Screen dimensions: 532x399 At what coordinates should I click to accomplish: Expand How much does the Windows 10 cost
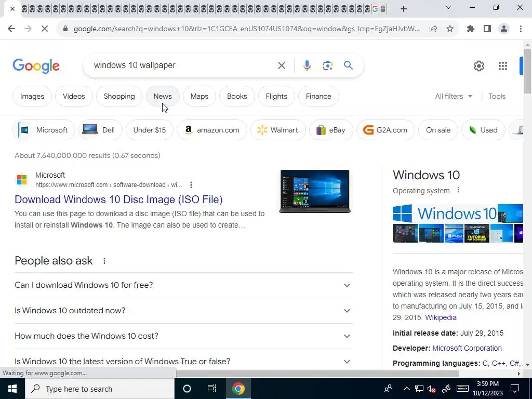[x=183, y=336]
